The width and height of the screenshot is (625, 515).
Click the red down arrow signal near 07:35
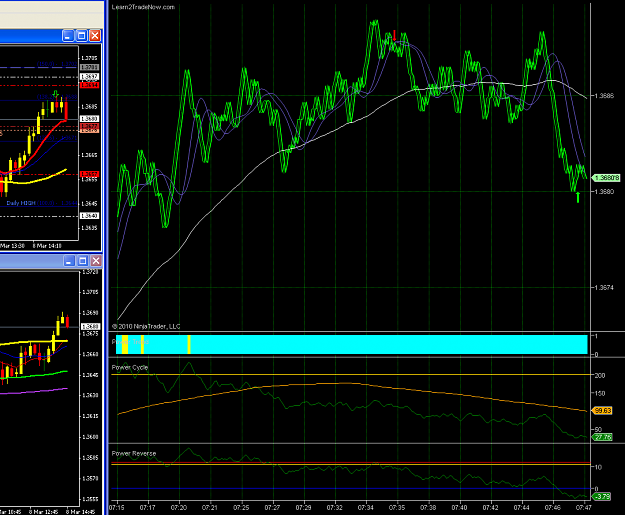394,35
